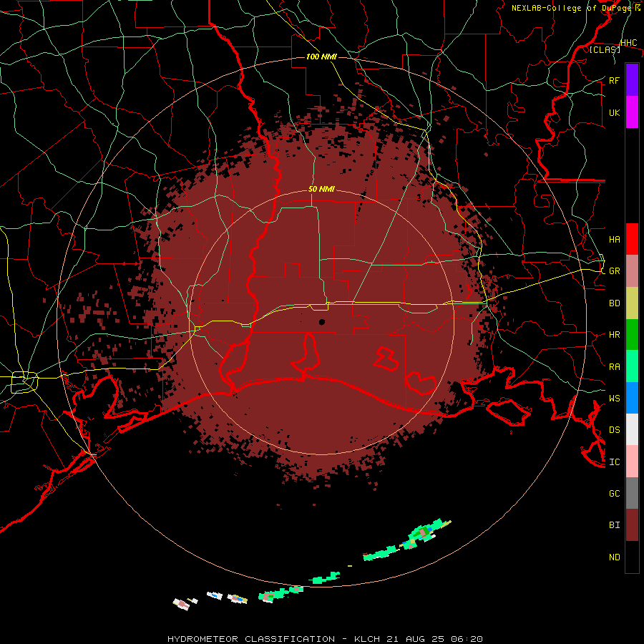Screen dimensions: 644x644
Task: Click the GC gray legend swatch
Action: point(632,493)
